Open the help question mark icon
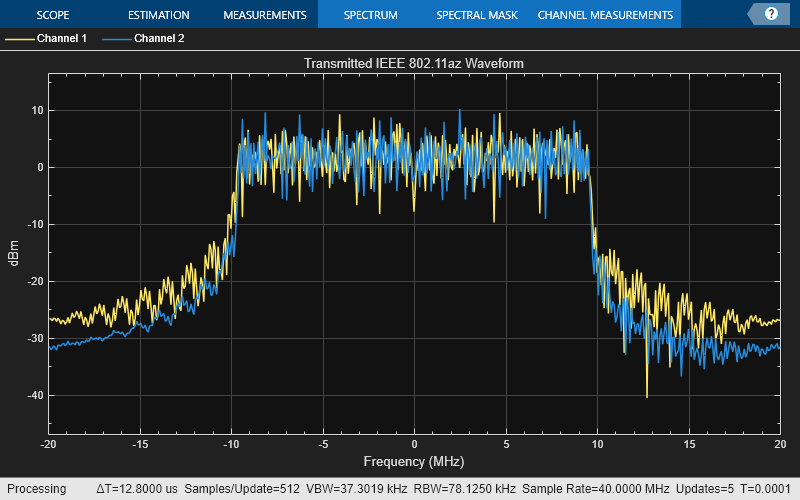Image resolution: width=800 pixels, height=500 pixels. pos(771,14)
